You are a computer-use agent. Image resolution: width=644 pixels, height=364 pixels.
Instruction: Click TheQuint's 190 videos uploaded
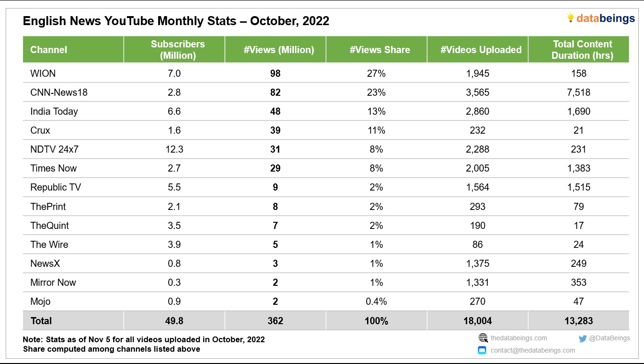click(x=478, y=226)
